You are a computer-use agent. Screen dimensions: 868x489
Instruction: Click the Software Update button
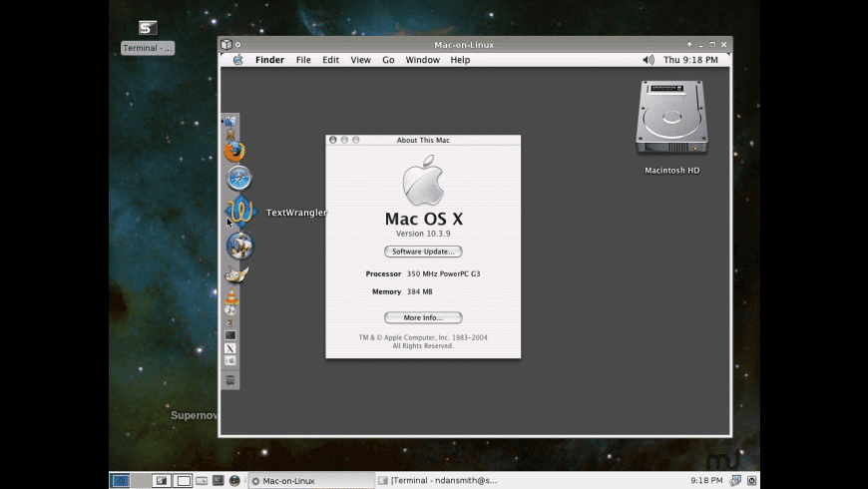click(x=423, y=251)
